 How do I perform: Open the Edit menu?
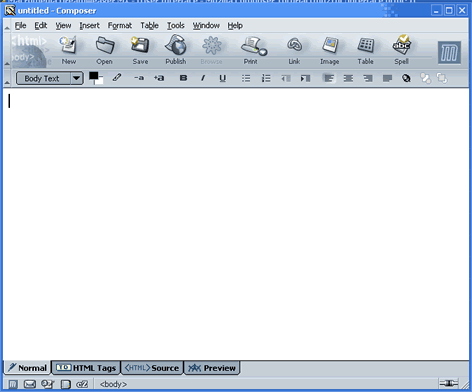41,26
